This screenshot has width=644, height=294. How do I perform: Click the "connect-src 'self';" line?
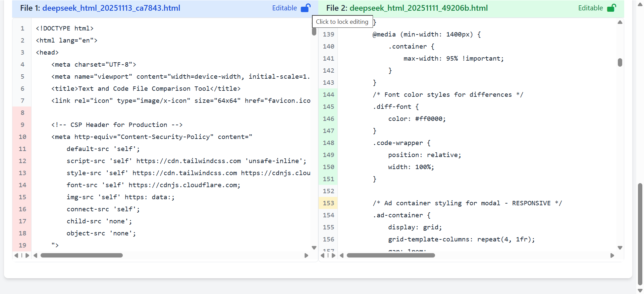[103, 209]
